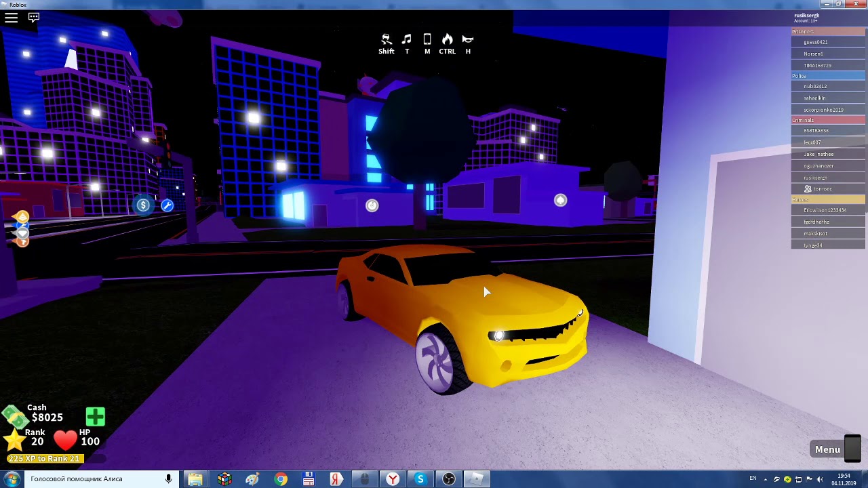Toggle car music with the note icon
This screenshot has width=868, height=488.
(407, 39)
